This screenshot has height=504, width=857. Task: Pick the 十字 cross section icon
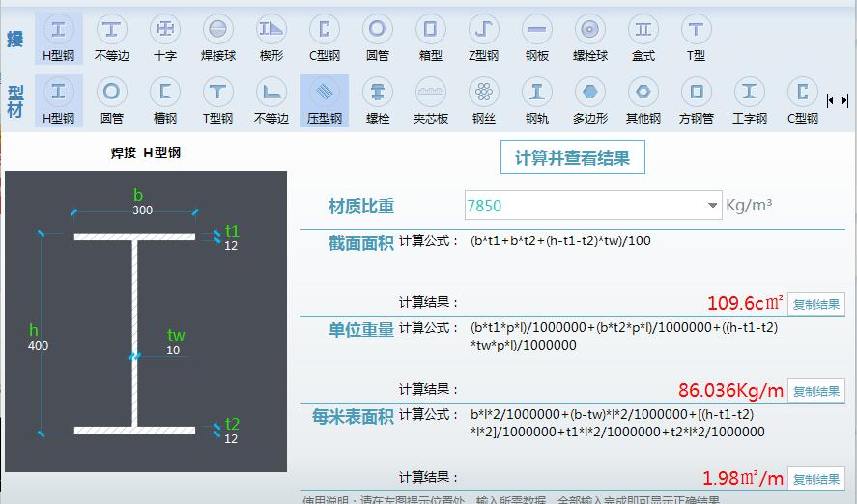tap(165, 39)
